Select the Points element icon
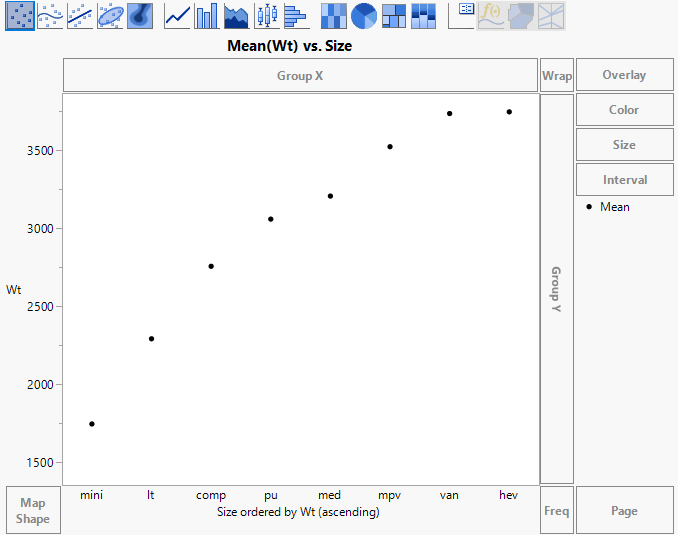 pyautogui.click(x=20, y=15)
